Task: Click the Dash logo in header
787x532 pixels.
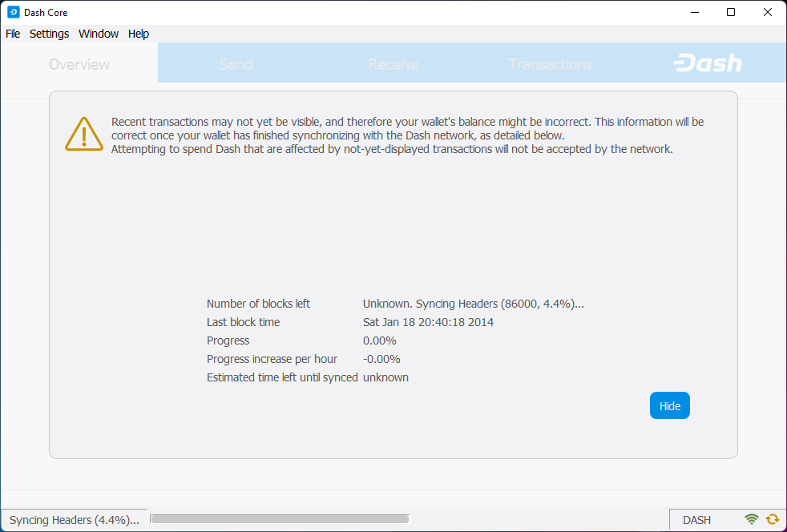Action: tap(708, 64)
